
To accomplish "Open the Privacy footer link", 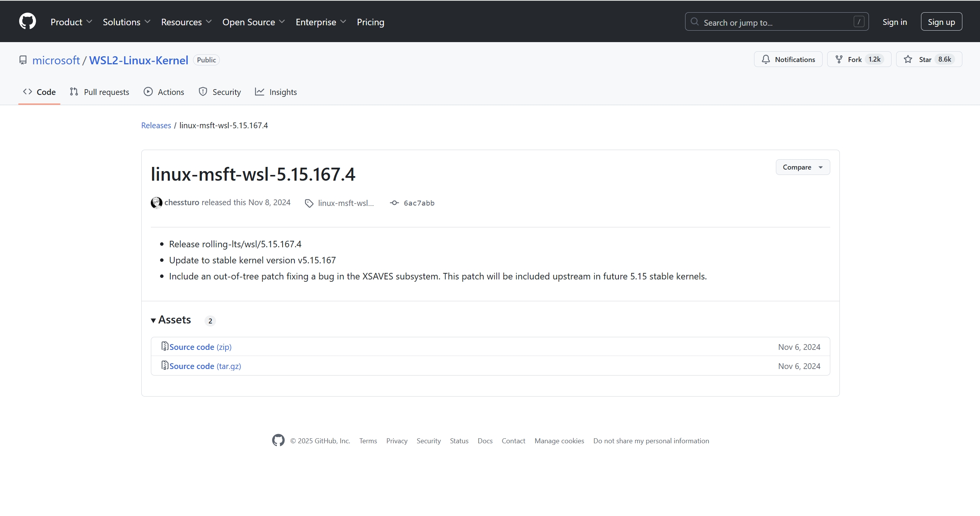I will [397, 441].
